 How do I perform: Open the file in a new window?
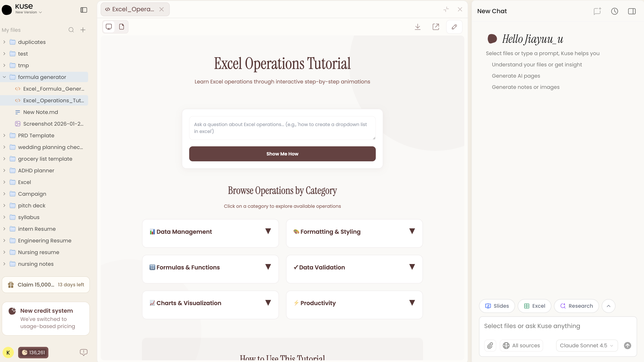[x=436, y=27]
